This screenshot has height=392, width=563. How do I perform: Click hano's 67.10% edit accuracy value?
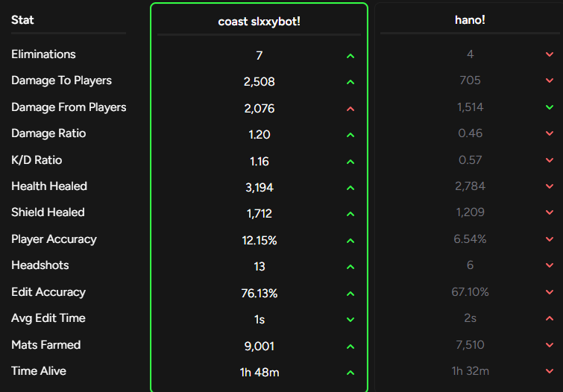[x=470, y=292]
